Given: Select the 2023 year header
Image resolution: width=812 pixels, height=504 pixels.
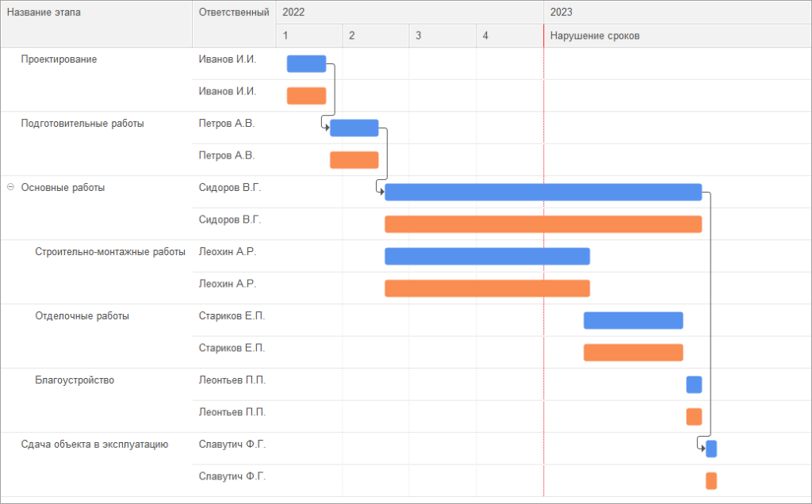Looking at the screenshot, I should (x=561, y=13).
